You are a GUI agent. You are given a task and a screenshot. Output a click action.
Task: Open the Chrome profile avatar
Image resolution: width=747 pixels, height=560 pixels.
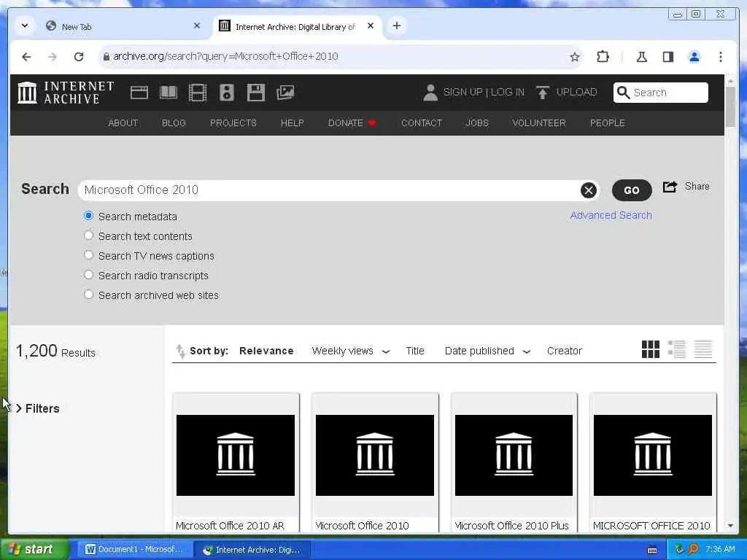tap(694, 57)
